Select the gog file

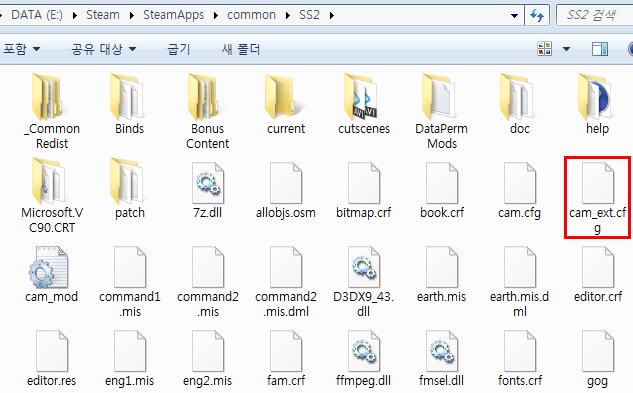point(597,359)
